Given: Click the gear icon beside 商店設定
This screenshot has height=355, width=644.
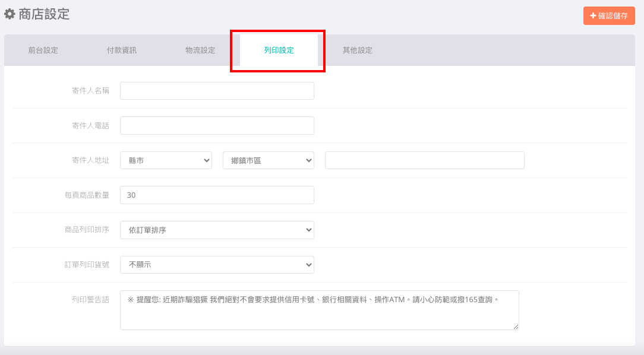Looking at the screenshot, I should click(x=10, y=14).
